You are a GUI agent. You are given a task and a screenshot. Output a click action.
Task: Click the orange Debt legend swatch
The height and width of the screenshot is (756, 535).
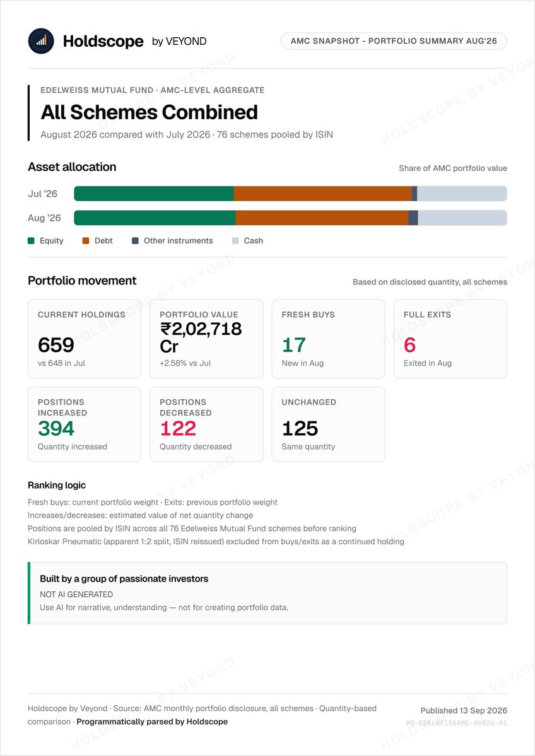click(86, 241)
